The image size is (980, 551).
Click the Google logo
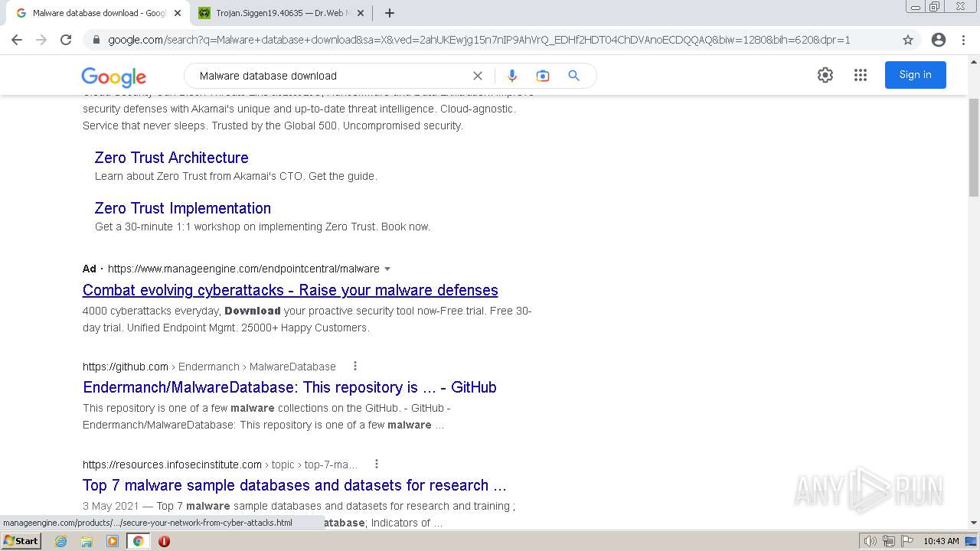[x=113, y=77]
